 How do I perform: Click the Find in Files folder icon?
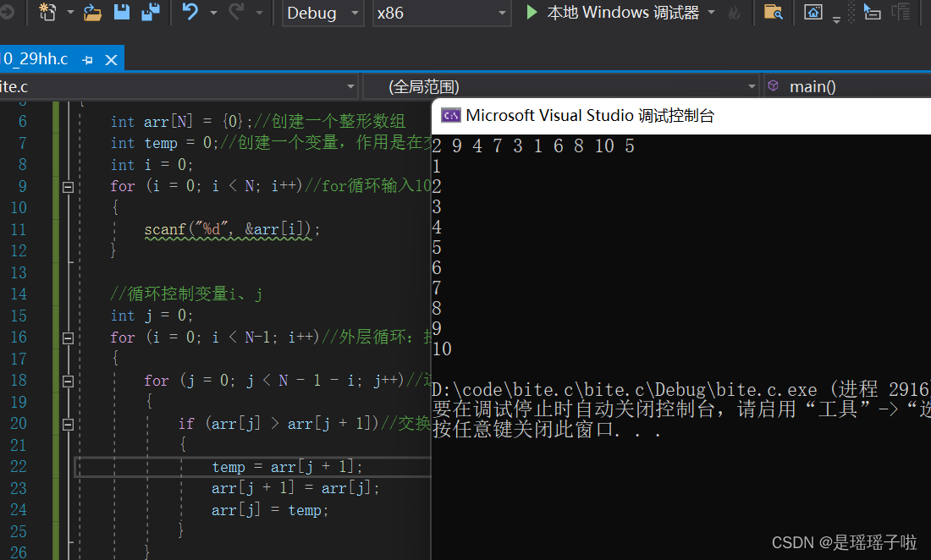pyautogui.click(x=773, y=12)
